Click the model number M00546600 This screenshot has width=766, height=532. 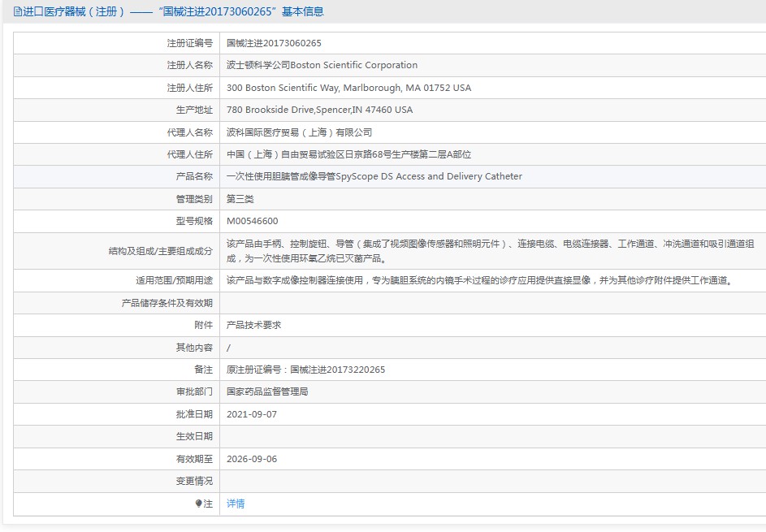tap(252, 221)
